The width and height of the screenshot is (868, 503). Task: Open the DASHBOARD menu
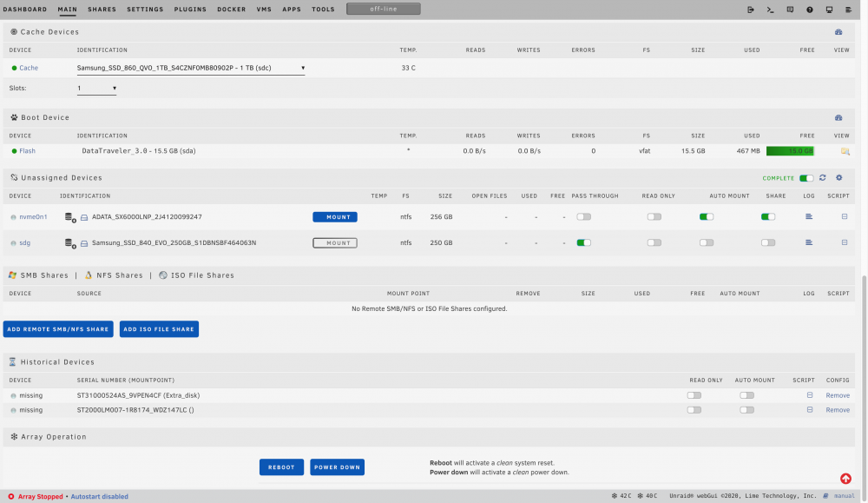pyautogui.click(x=25, y=10)
